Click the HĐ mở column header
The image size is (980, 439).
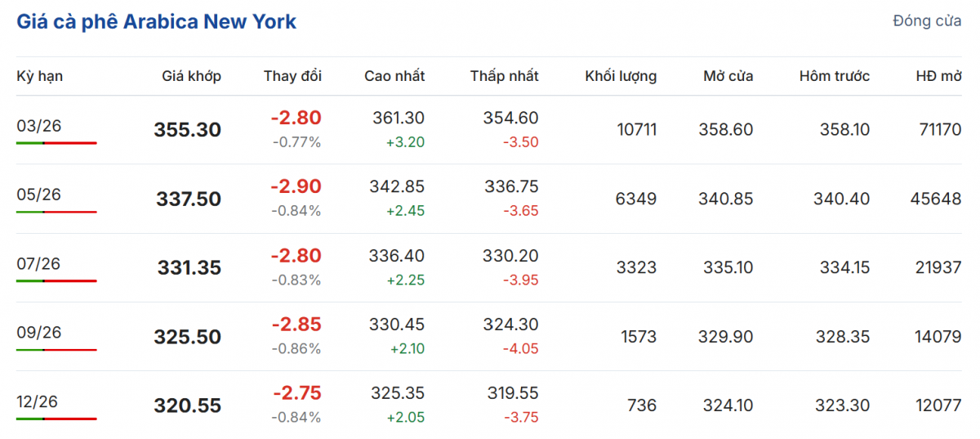point(938,76)
